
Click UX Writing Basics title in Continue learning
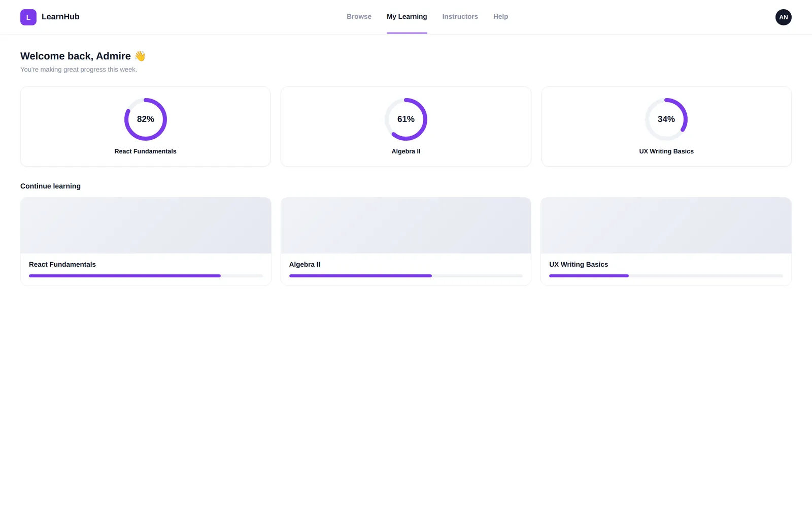pos(579,265)
